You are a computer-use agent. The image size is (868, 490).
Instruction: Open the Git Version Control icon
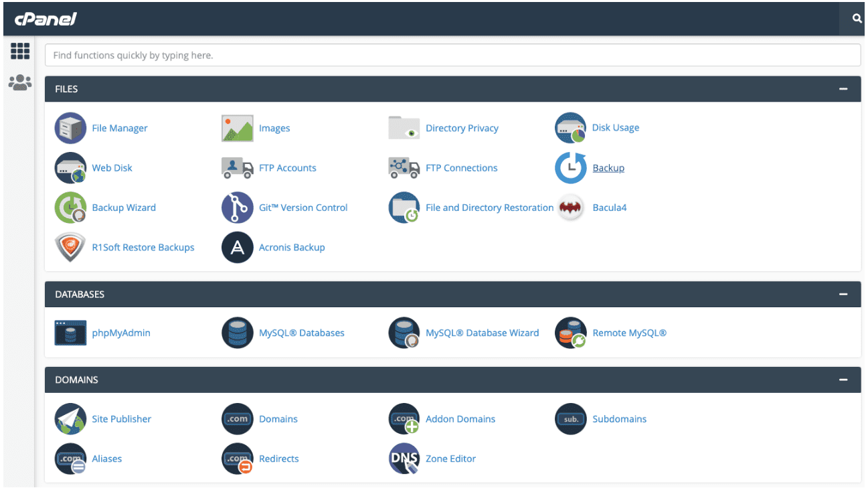click(238, 208)
